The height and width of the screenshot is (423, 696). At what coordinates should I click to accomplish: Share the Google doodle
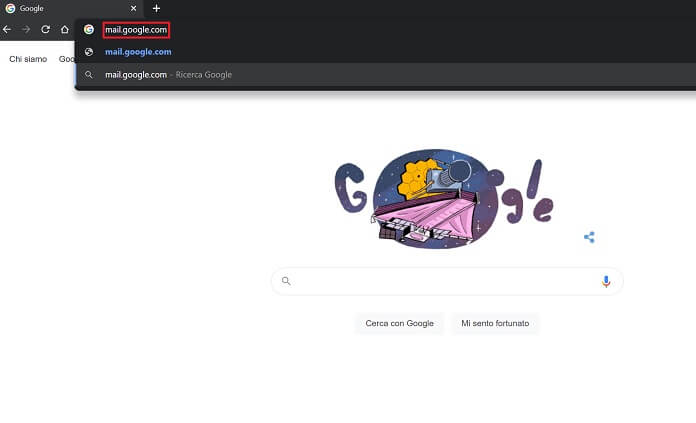[x=589, y=237]
